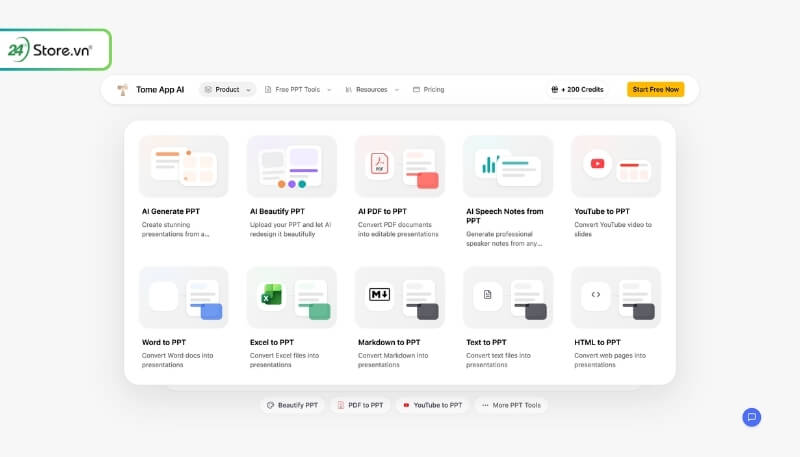Select the HTML to PPT title
The width and height of the screenshot is (800, 457).
(x=597, y=342)
